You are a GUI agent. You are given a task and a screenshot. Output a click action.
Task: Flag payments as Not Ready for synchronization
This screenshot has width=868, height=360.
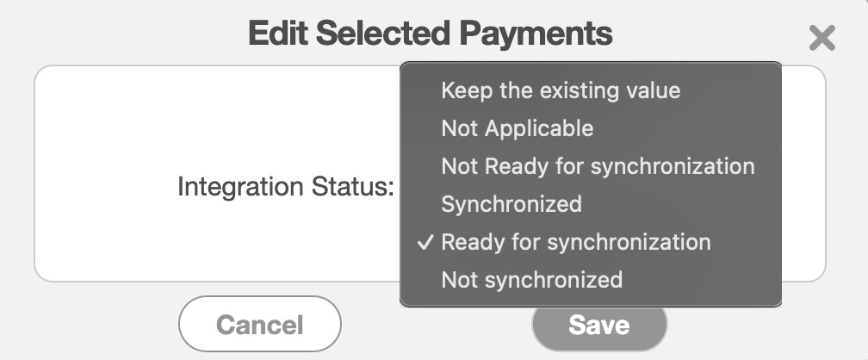coord(598,166)
